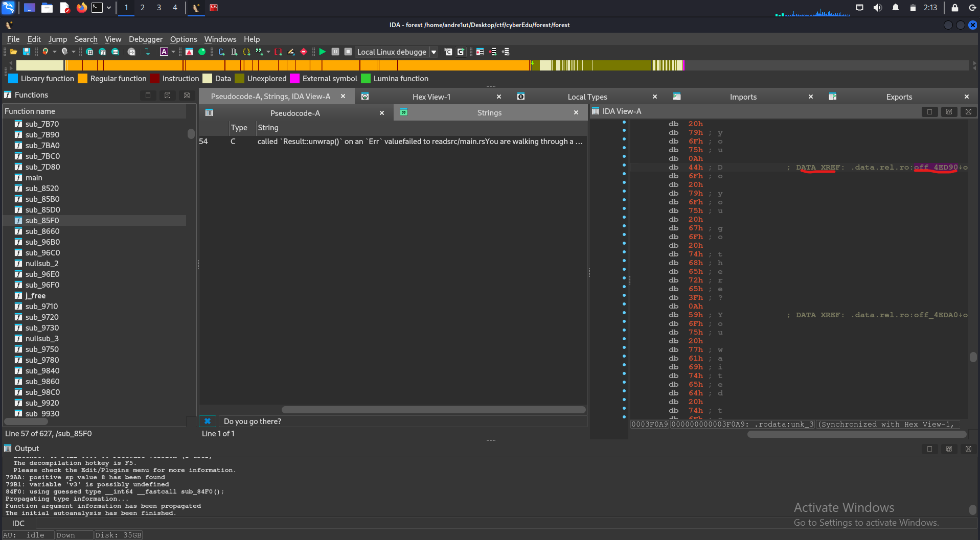Click the purple A strings icon
This screenshot has height=540, width=980.
164,52
